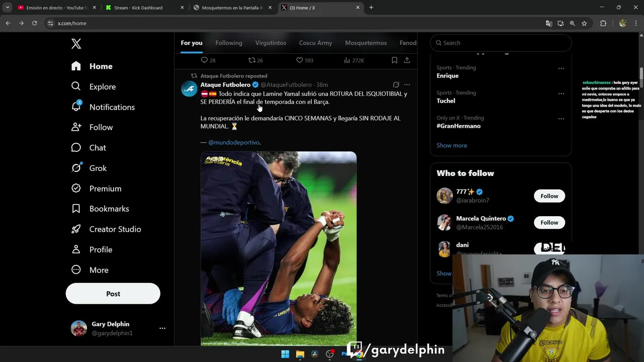Open the Virgotintos list tab

pos(271,43)
